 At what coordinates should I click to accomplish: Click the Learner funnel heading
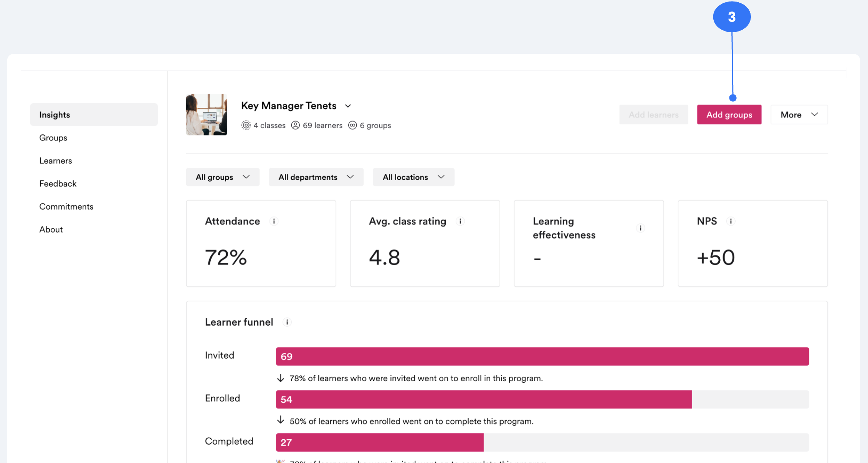[x=239, y=322]
